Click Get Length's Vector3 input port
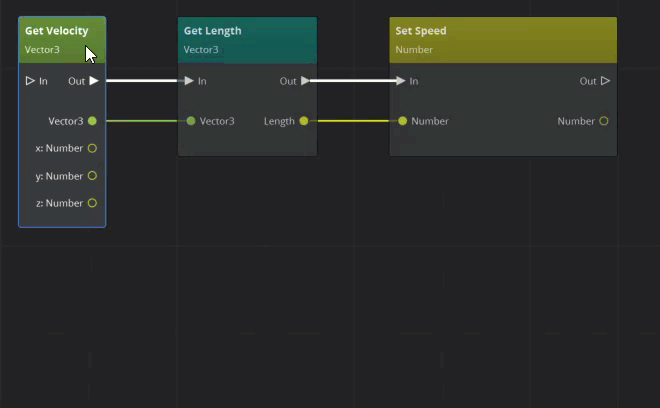The width and height of the screenshot is (660, 408). point(191,121)
